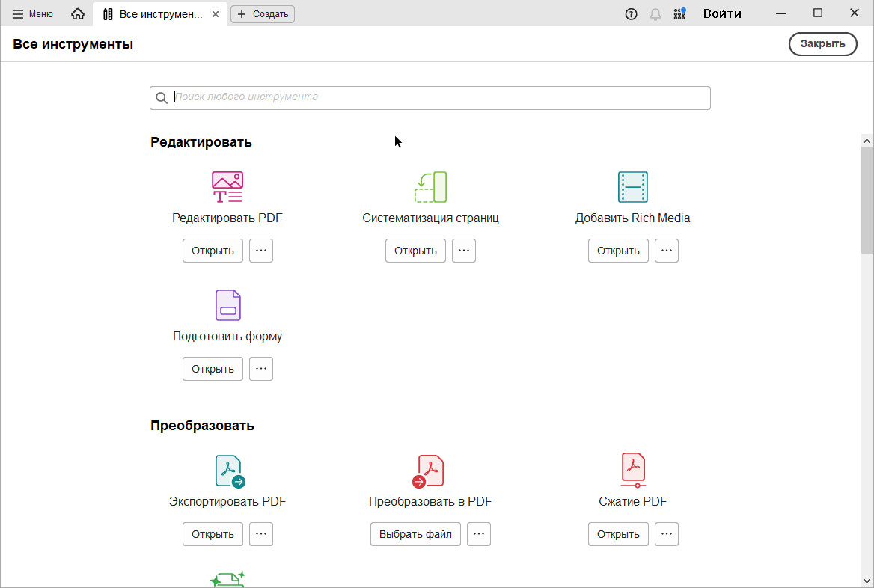Expand more options for Редактировать PDF

pos(261,251)
